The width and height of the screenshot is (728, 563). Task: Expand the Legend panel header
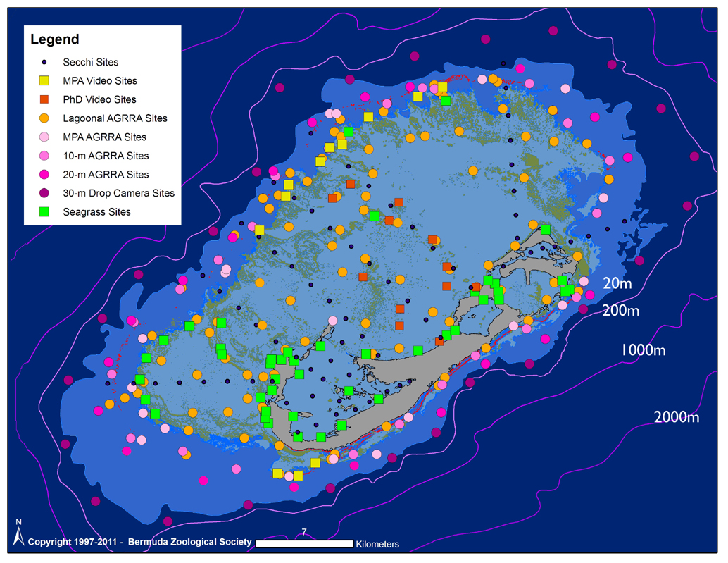pyautogui.click(x=54, y=39)
